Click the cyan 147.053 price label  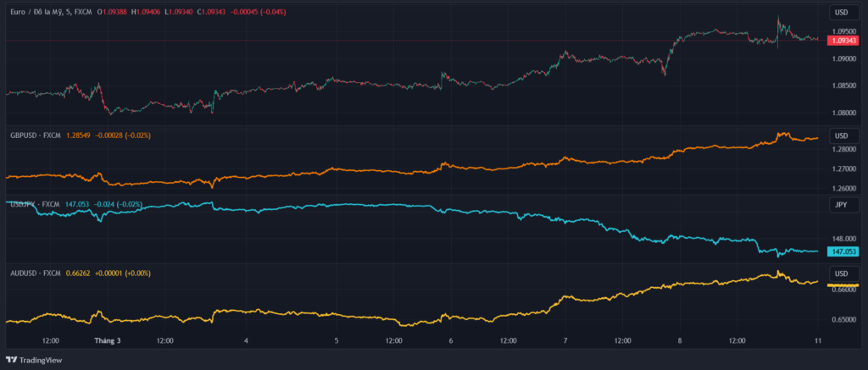tap(843, 251)
